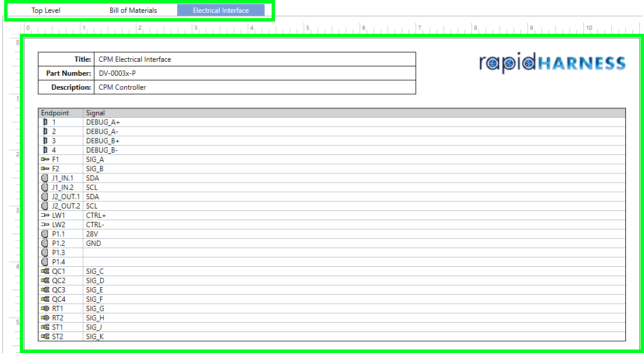Click the loose wire icon for LW2
This screenshot has height=353, width=644.
pos(45,225)
